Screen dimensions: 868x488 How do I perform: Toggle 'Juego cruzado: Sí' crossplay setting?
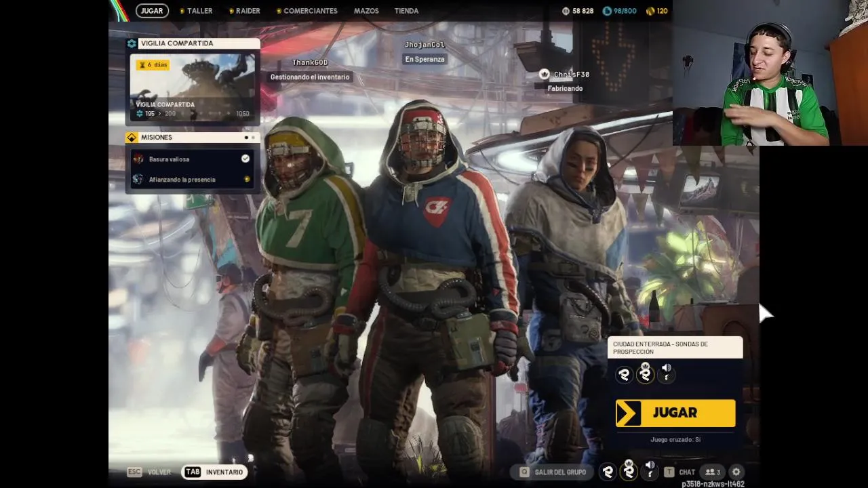coord(675,440)
